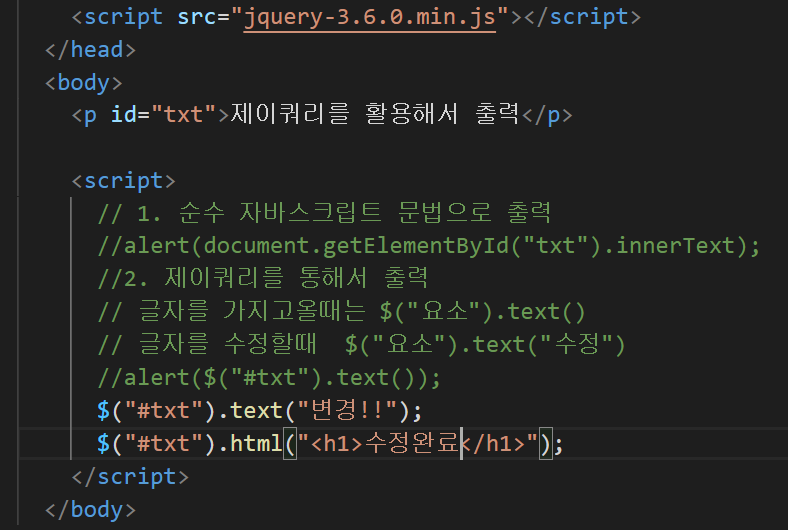Click the comment line 글자를 가지고올때는
788x530 pixels.
coord(341,312)
